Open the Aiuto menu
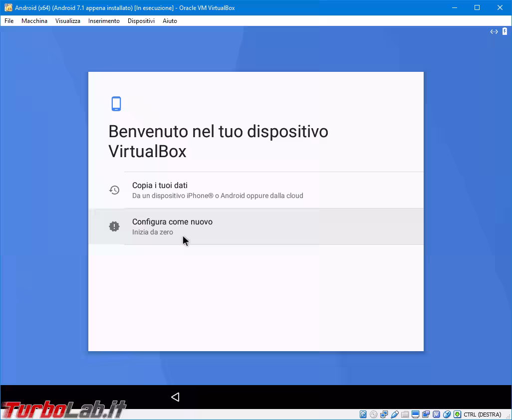The width and height of the screenshot is (512, 420). 170,21
